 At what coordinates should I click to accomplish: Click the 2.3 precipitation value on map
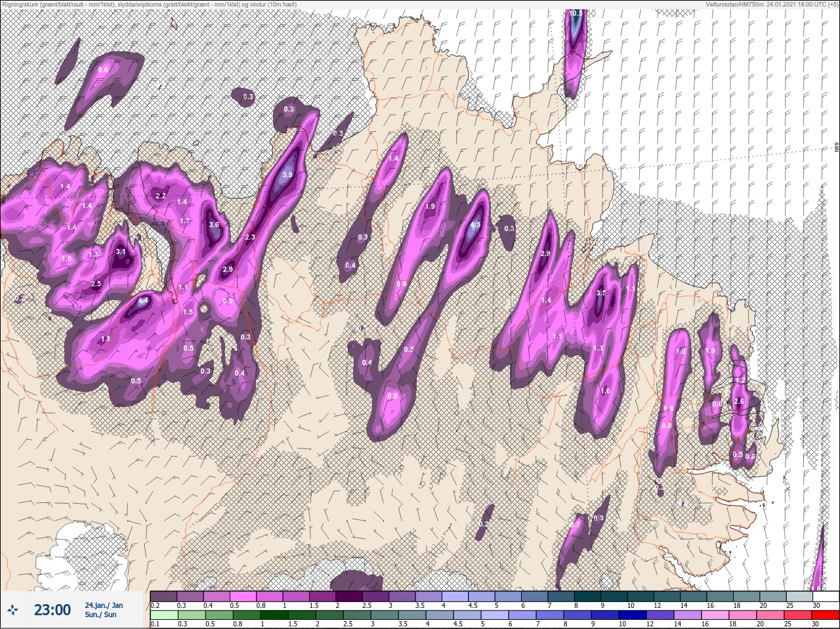(x=249, y=238)
